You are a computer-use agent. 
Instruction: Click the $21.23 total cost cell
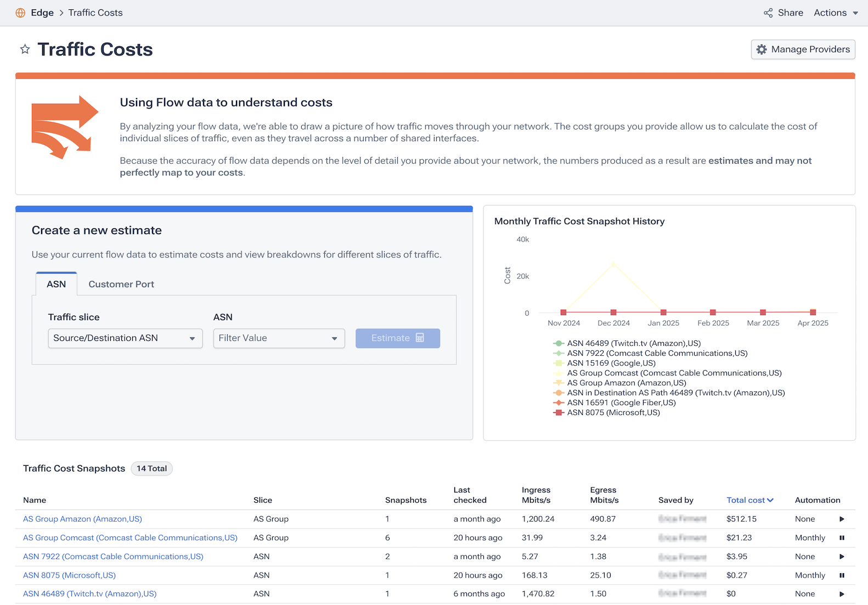click(739, 537)
